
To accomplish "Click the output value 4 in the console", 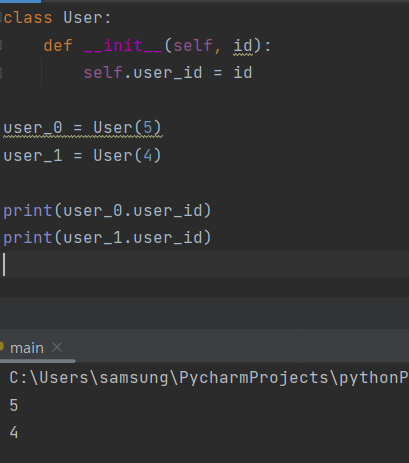I will [14, 433].
